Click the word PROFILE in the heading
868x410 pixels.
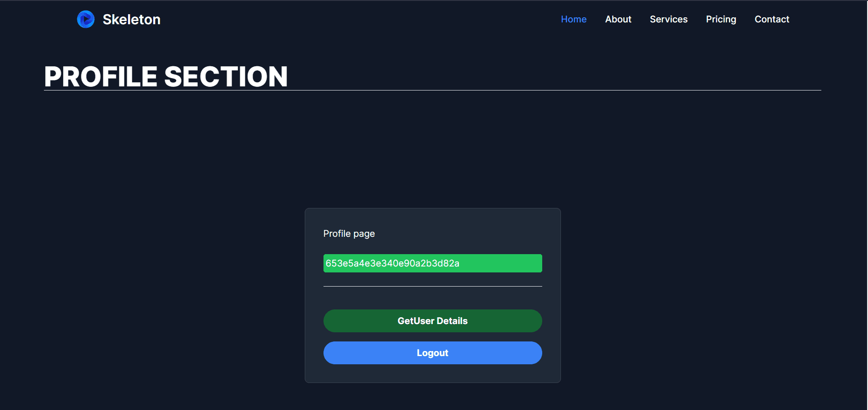[101, 76]
